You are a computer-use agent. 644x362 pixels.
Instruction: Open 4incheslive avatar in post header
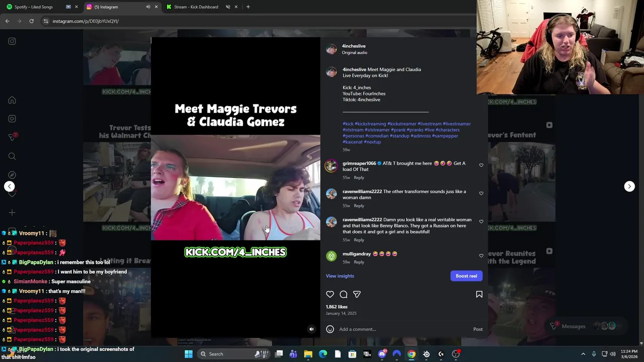coord(331,49)
